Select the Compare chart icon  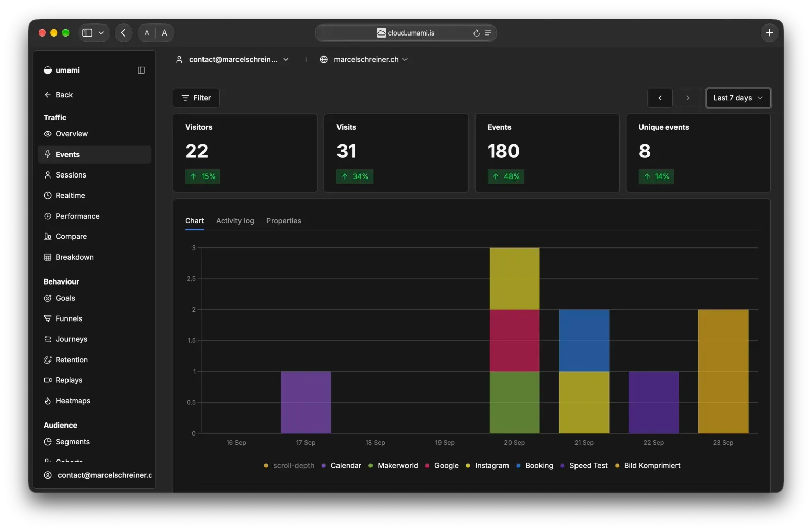48,236
